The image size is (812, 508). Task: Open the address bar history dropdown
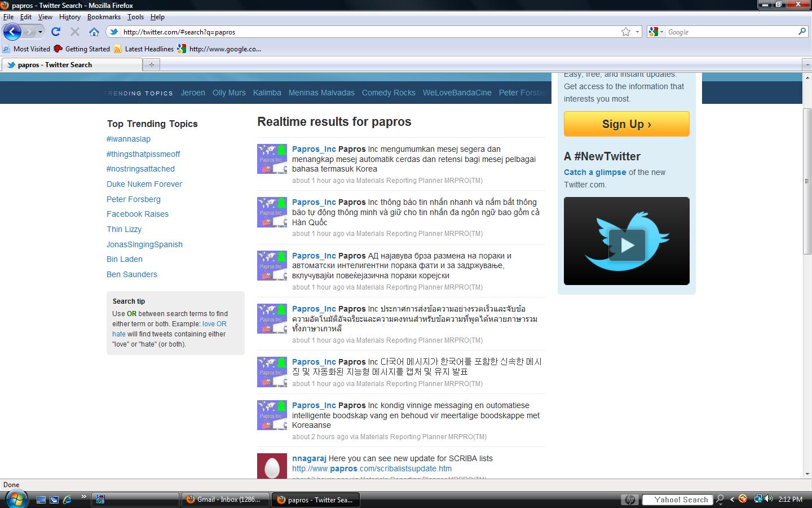[x=638, y=32]
